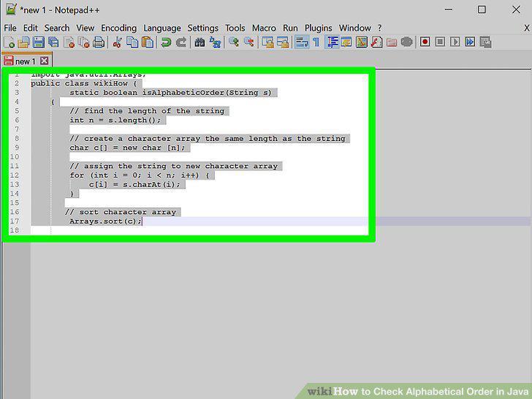Click the line "char c[] = new char [n];"

click(x=127, y=148)
